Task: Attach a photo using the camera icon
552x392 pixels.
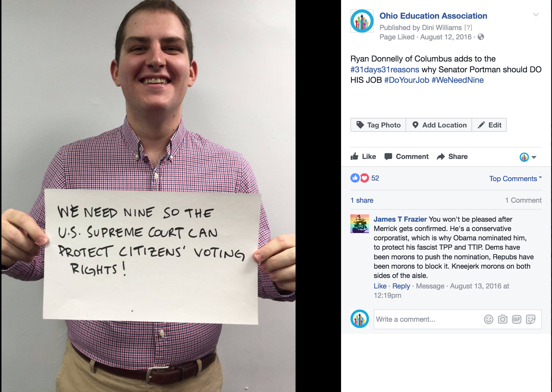Action: pos(502,319)
